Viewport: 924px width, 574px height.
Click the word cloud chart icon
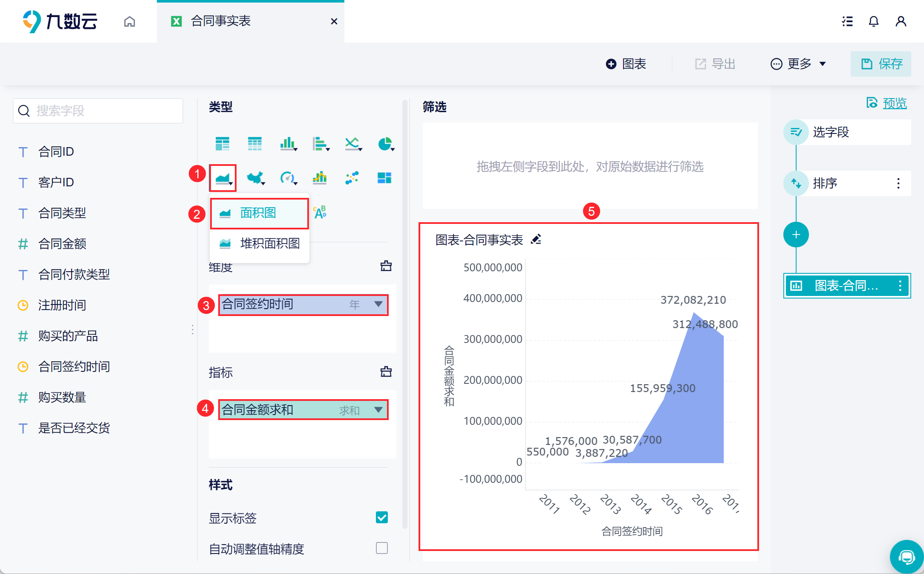[320, 212]
